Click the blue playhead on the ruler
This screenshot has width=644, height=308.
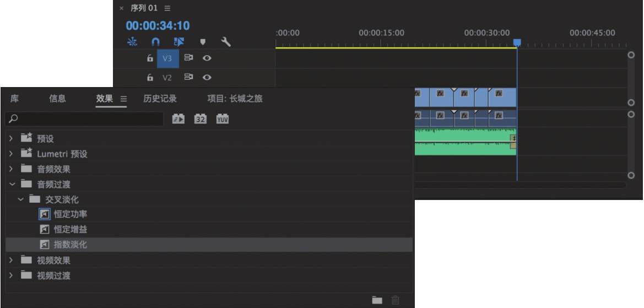click(517, 42)
